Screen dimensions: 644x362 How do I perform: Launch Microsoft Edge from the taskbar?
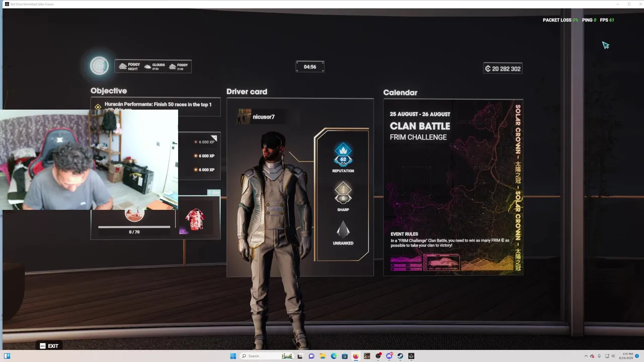(334, 356)
